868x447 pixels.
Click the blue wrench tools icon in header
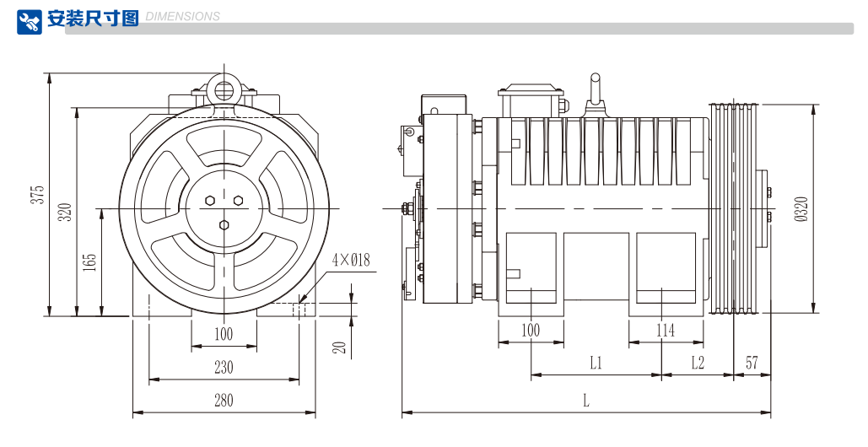point(30,20)
